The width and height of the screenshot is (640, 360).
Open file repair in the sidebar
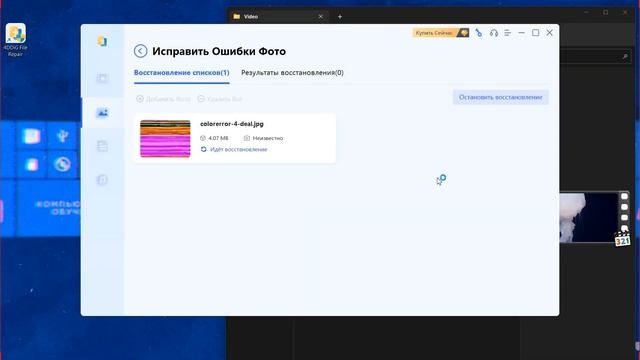pyautogui.click(x=102, y=146)
